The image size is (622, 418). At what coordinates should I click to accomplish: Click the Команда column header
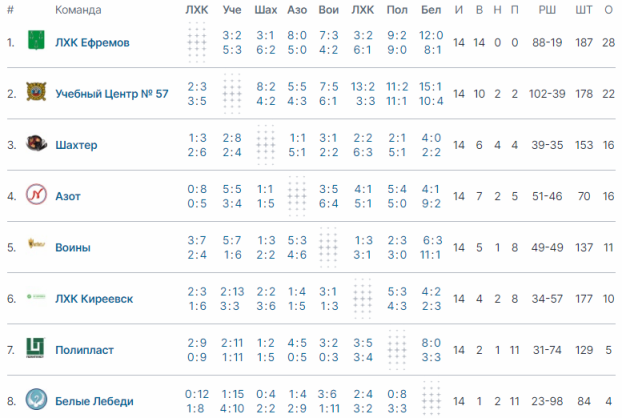[78, 10]
